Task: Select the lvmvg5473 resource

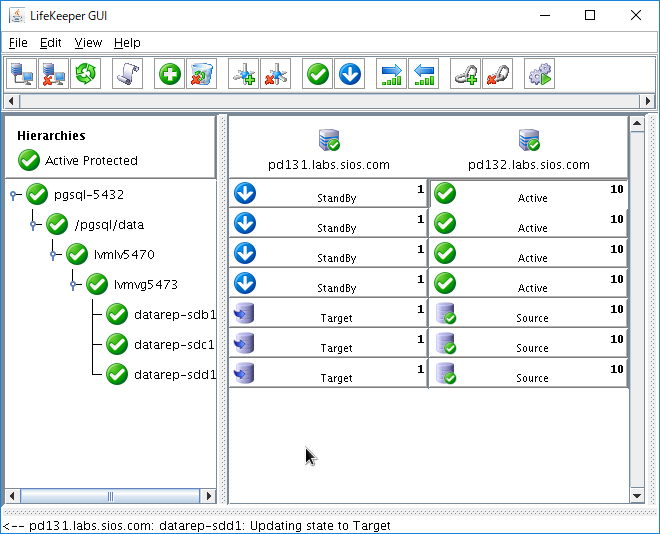Action: click(x=146, y=285)
